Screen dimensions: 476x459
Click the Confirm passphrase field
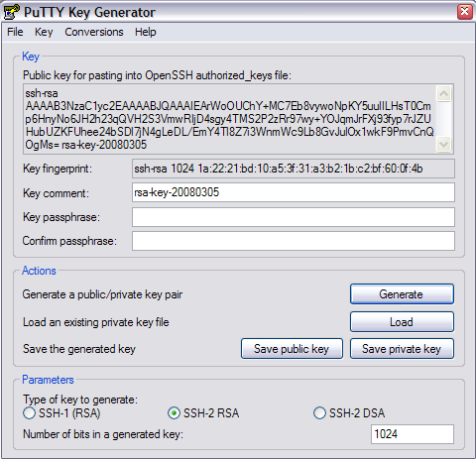(x=294, y=241)
